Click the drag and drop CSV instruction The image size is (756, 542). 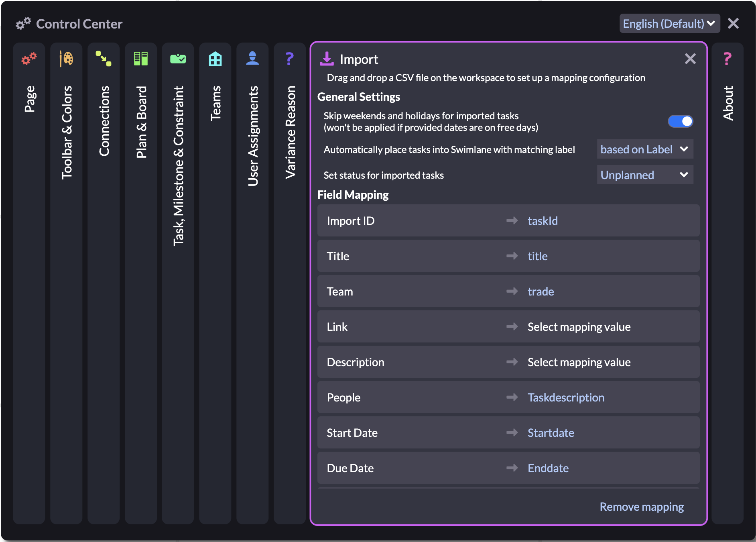coord(486,77)
